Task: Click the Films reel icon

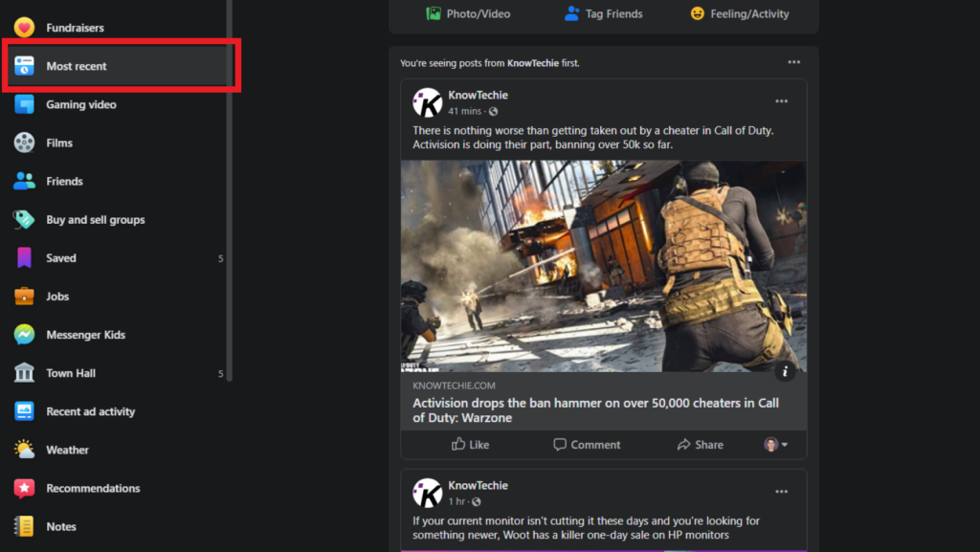Action: (x=25, y=143)
